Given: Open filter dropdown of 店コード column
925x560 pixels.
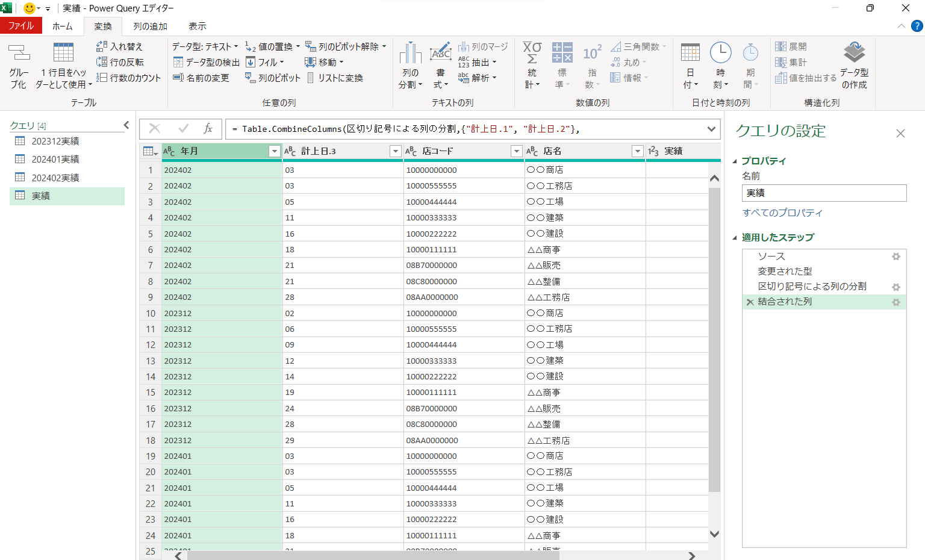Looking at the screenshot, I should (516, 151).
